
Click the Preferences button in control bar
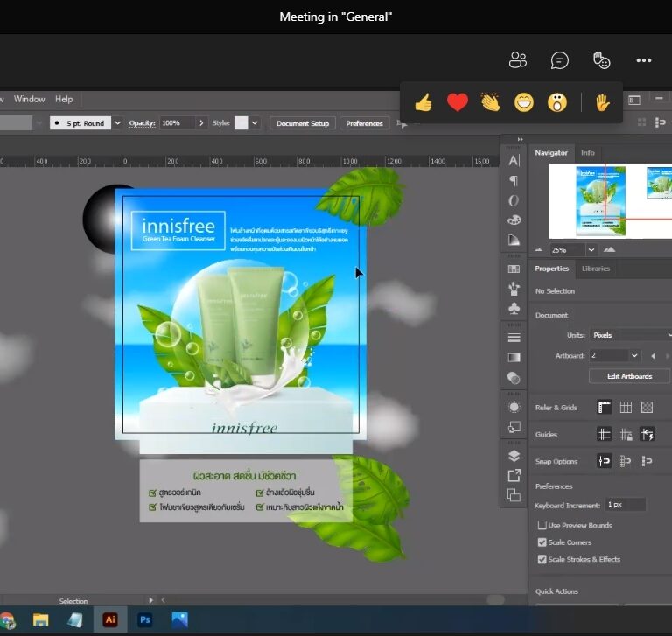coord(364,123)
